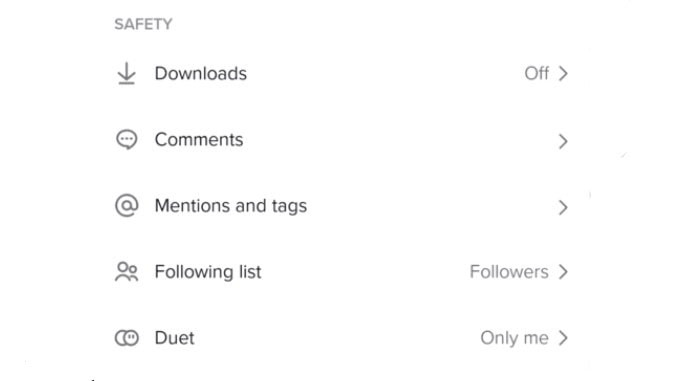Screen dimensions: 700x381
Task: Expand the chevron next to Downloads Off
Action: 563,73
